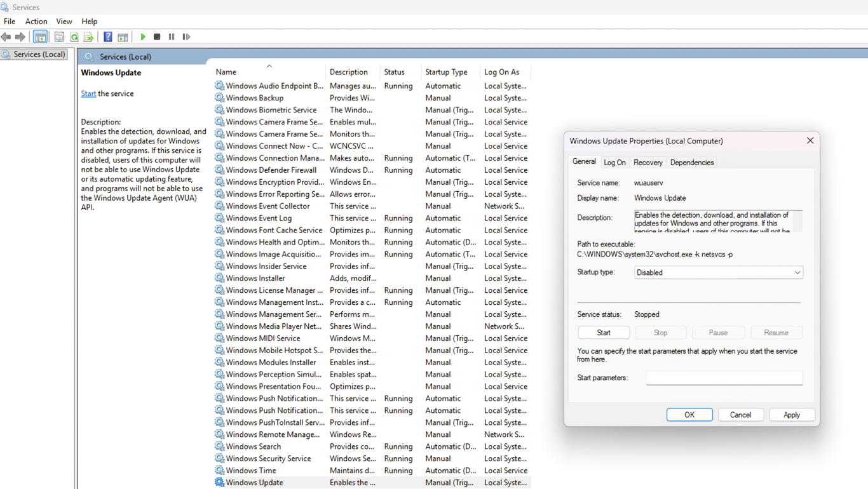Viewport: 868px width, 489px height.
Task: Toggle Show/Hide Console Tree toolbar icon
Action: click(40, 37)
